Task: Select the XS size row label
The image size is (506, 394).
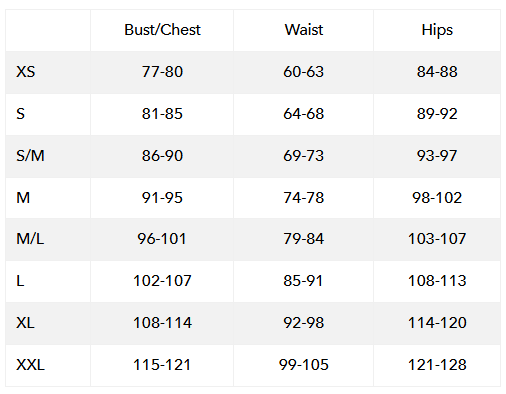Action: 26,72
